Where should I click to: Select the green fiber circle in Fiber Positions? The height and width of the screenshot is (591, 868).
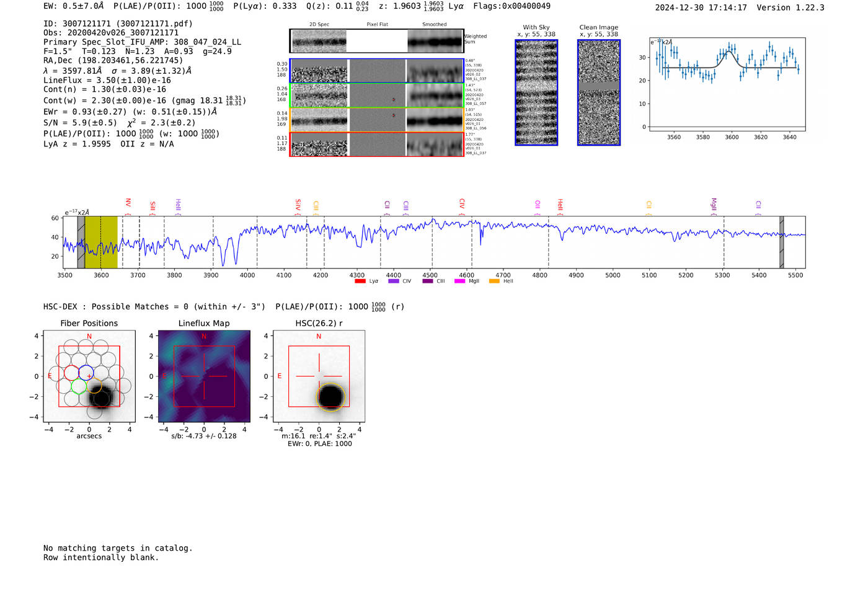coord(79,386)
